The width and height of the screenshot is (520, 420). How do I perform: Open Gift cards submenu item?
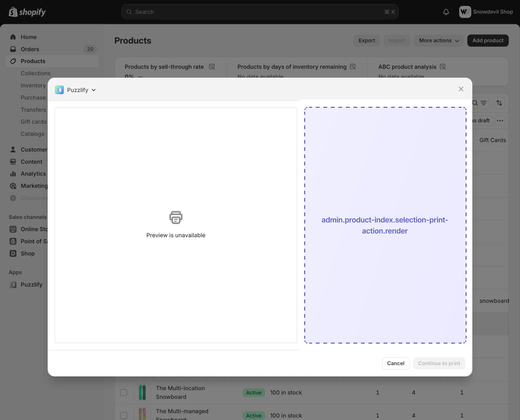33,122
